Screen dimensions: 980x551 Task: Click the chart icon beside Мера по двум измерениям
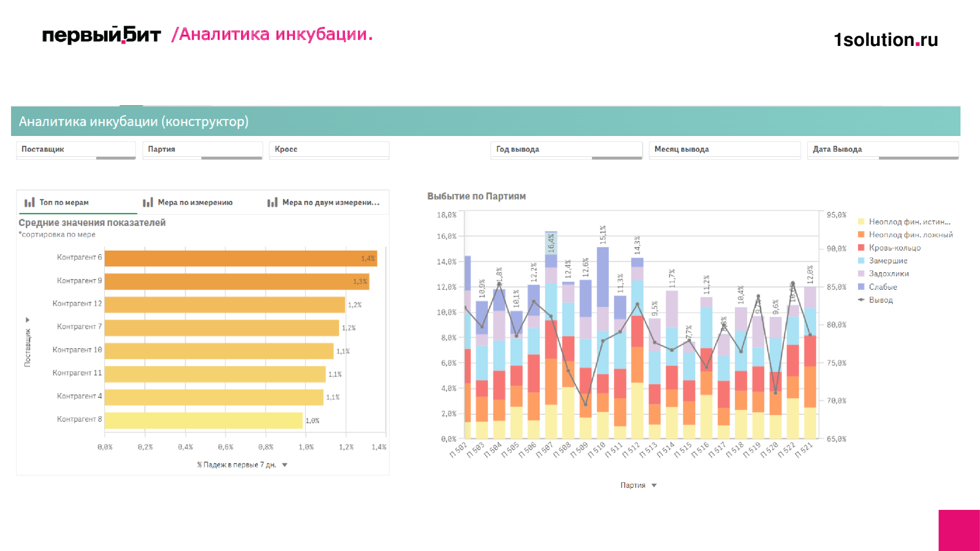(x=272, y=202)
